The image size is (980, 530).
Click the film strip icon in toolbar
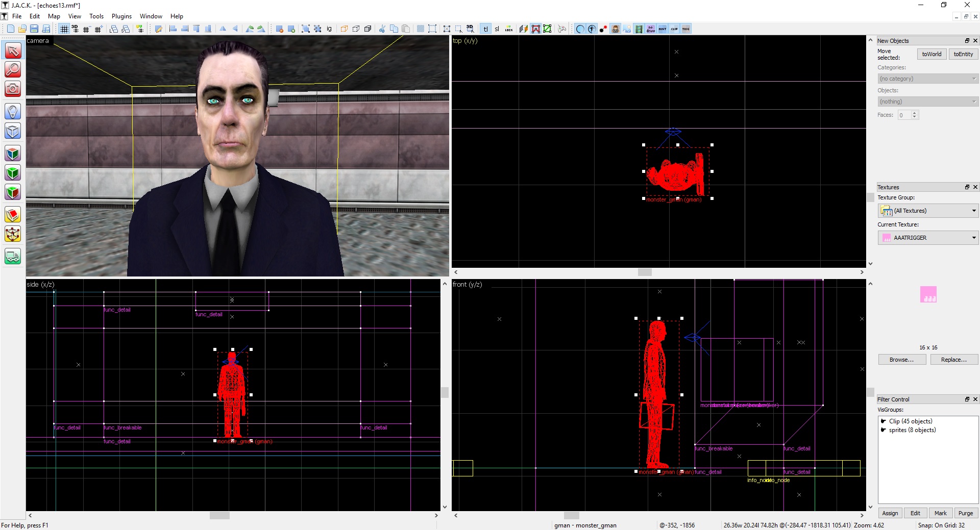[639, 29]
